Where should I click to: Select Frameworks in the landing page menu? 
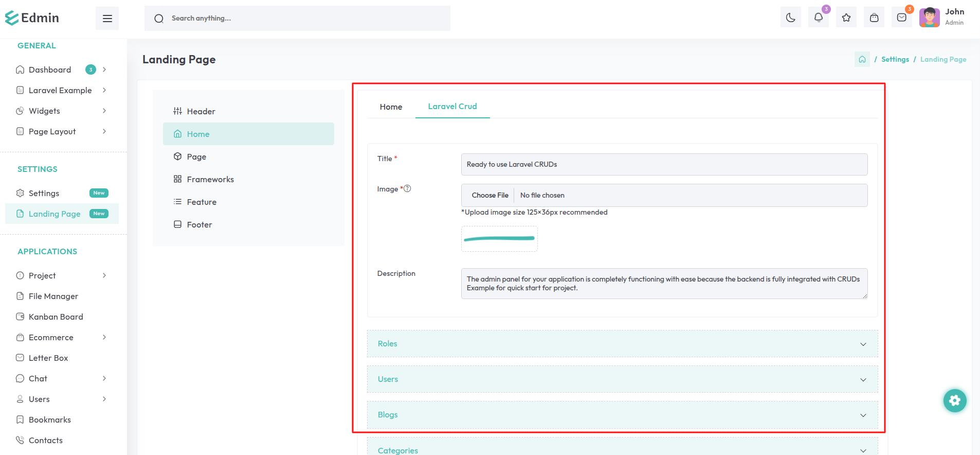tap(210, 180)
